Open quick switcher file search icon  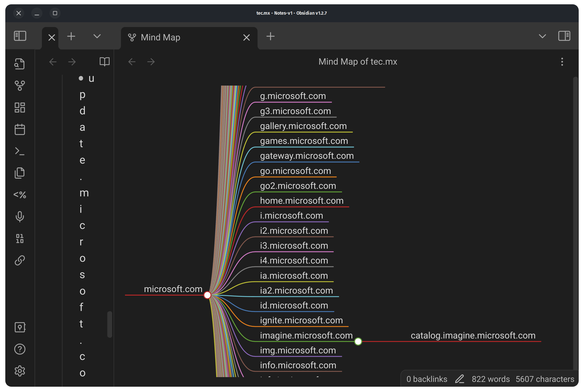pyautogui.click(x=20, y=64)
